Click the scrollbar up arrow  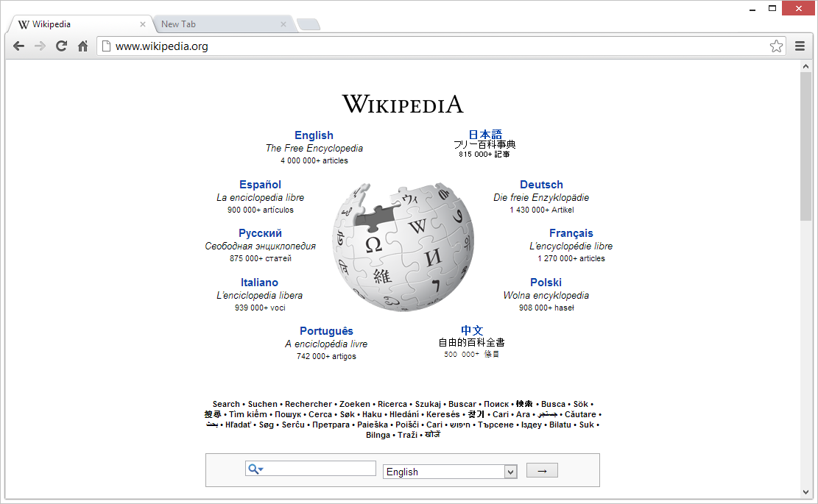click(x=805, y=66)
